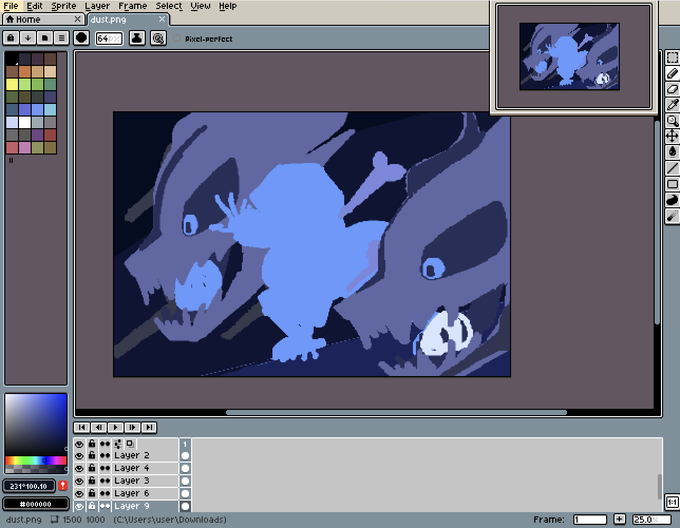
Task: Click the timeline header continuous layers icon
Action: tap(117, 444)
